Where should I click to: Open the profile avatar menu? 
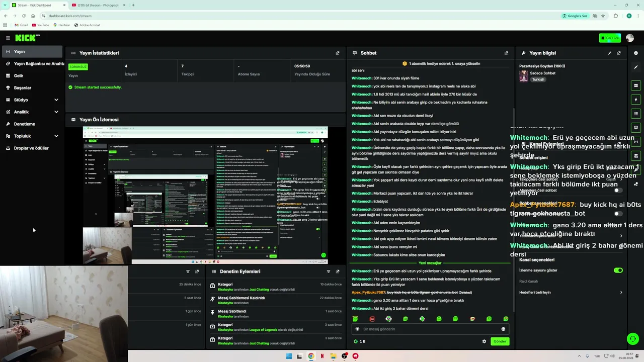(x=630, y=38)
